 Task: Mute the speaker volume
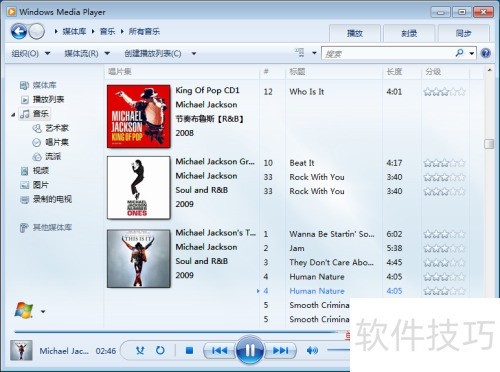tap(312, 350)
